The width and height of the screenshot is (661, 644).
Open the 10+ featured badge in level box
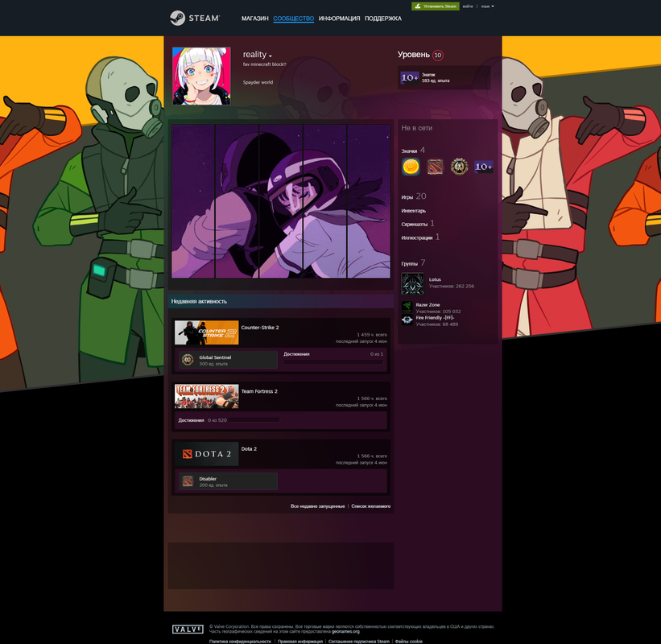point(409,77)
